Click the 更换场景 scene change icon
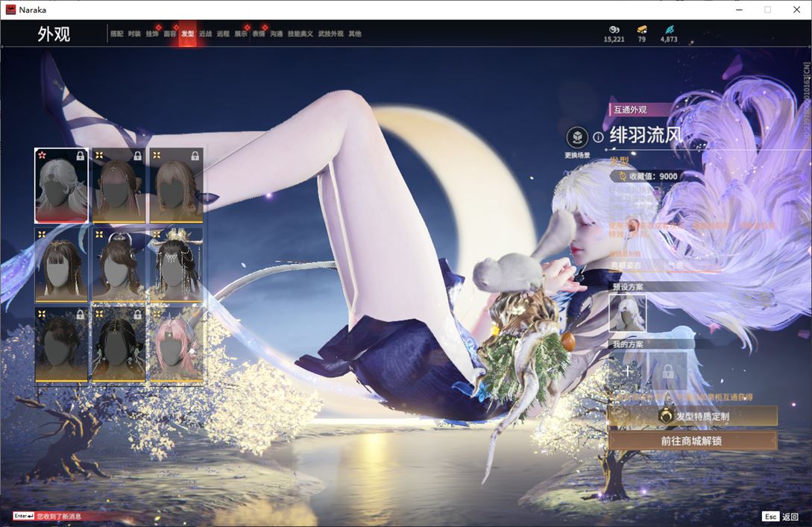This screenshot has height=527, width=812. point(576,138)
